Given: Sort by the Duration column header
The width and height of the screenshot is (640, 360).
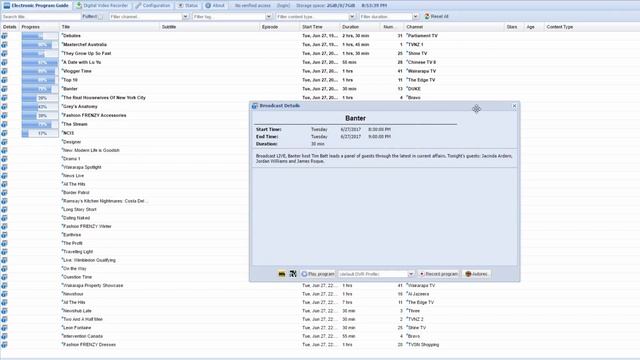Looking at the screenshot, I should pyautogui.click(x=360, y=27).
